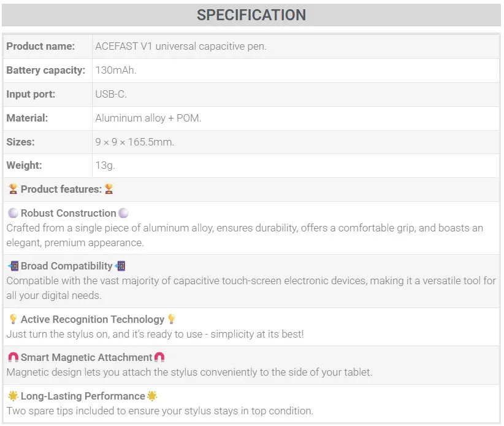Screen dimensions: 504x426
Task: Click the lightbulb after Active Recognition Technology
Action: point(171,319)
